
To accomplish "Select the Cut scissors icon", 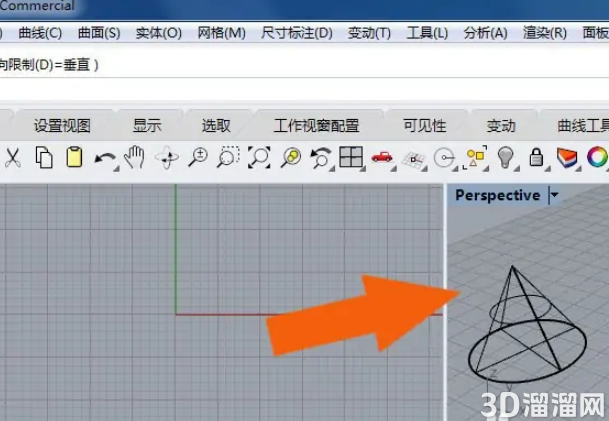I will 13,158.
